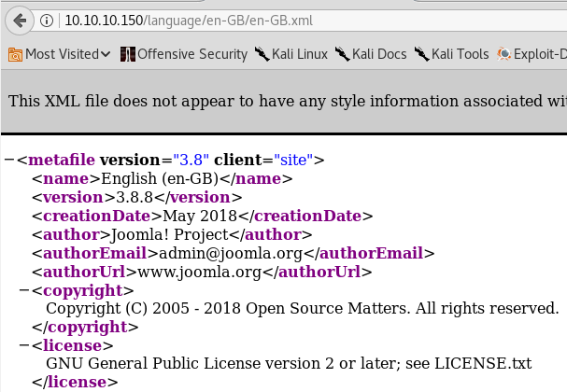Collapse the metafile root XML node

coord(9,160)
